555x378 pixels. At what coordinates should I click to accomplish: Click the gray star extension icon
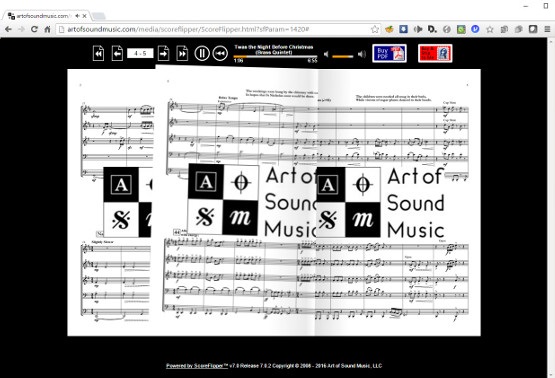point(490,29)
